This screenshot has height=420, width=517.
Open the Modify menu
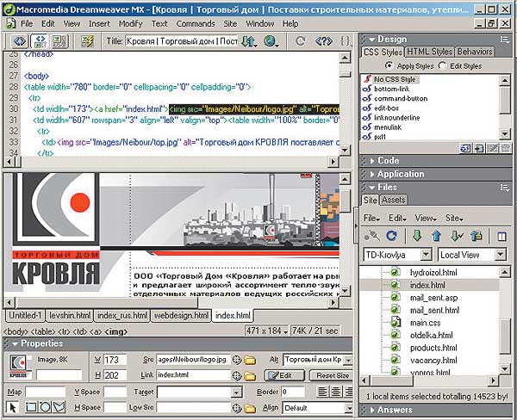pyautogui.click(x=131, y=24)
